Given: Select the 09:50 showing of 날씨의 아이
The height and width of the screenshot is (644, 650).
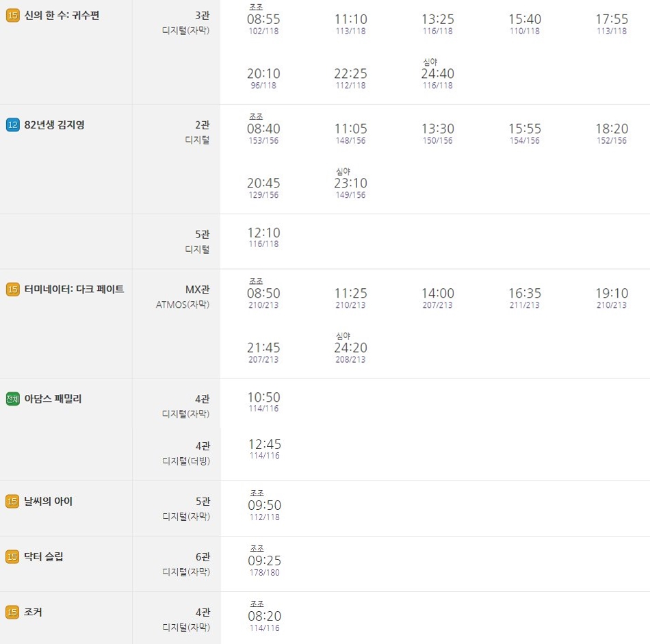Looking at the screenshot, I should click(265, 505).
